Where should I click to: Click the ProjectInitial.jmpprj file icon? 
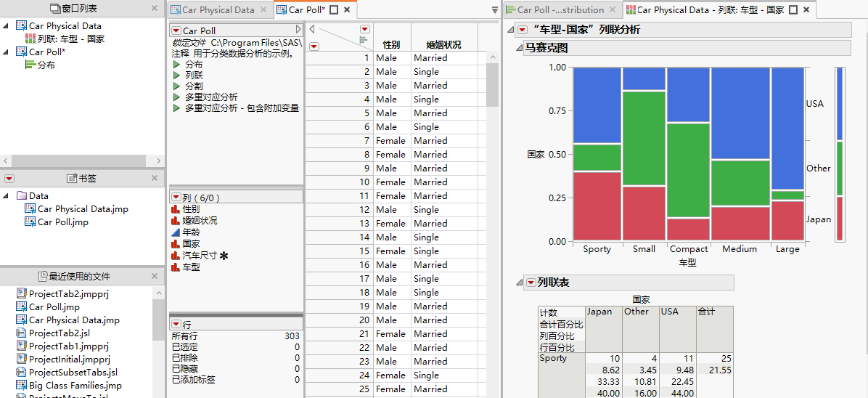(22, 360)
